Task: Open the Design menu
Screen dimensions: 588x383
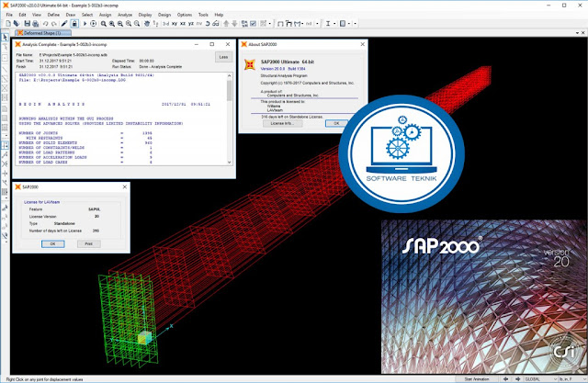Action: pos(164,15)
